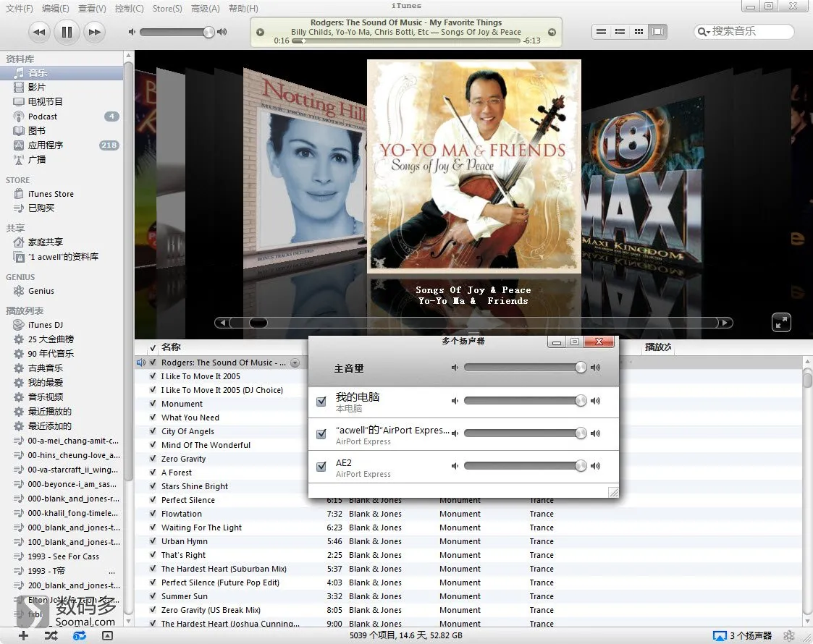Uncheck What You Need checkbox
Image resolution: width=813 pixels, height=644 pixels.
click(153, 417)
